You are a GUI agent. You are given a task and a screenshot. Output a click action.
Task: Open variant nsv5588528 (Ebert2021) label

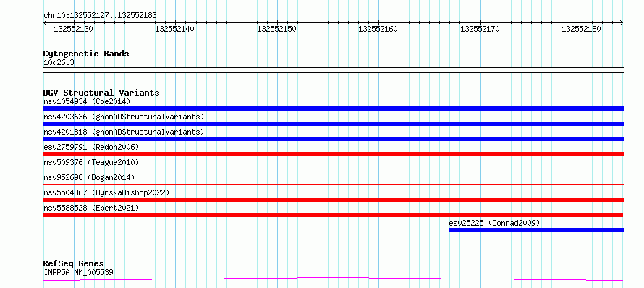(91, 208)
